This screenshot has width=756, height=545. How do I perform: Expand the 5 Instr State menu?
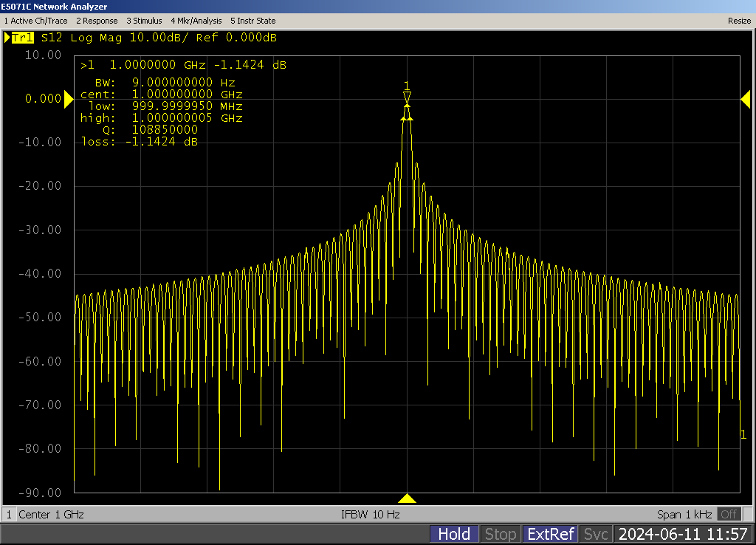(253, 21)
